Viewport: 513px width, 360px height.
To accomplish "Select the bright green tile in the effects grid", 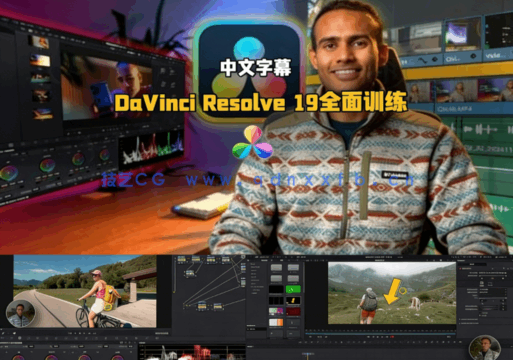I will tap(293, 289).
